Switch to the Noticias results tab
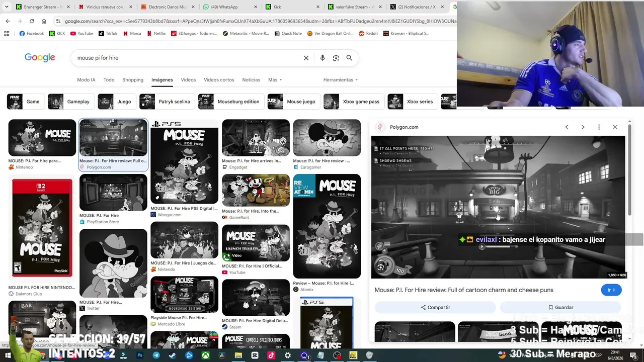Image resolution: width=644 pixels, height=362 pixels. pyautogui.click(x=251, y=80)
